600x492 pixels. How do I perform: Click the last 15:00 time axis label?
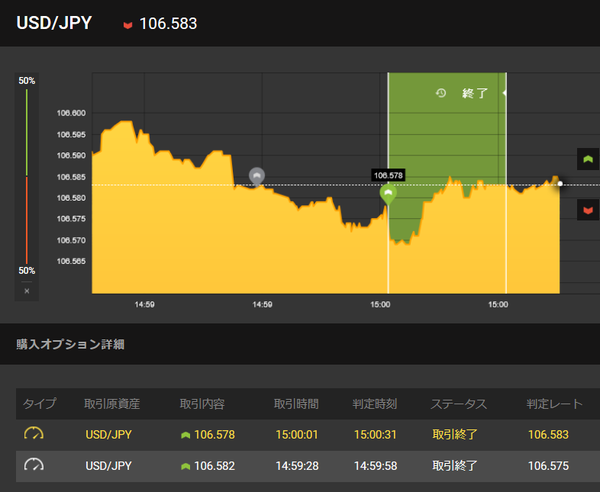498,305
